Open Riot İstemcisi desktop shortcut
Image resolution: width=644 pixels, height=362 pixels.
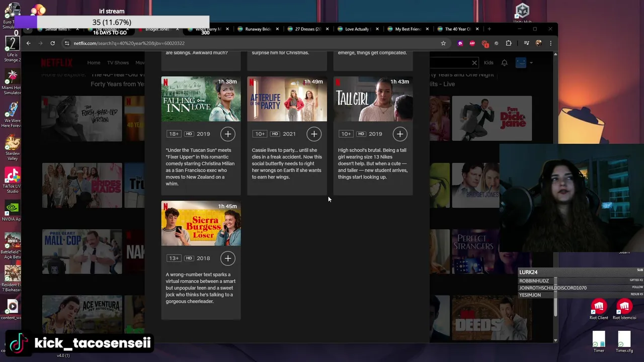[x=624, y=310]
